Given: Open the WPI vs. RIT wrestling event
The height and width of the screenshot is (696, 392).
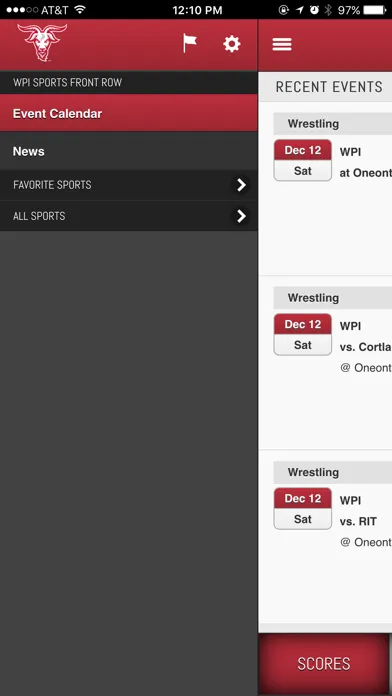Looking at the screenshot, I should [325, 537].
